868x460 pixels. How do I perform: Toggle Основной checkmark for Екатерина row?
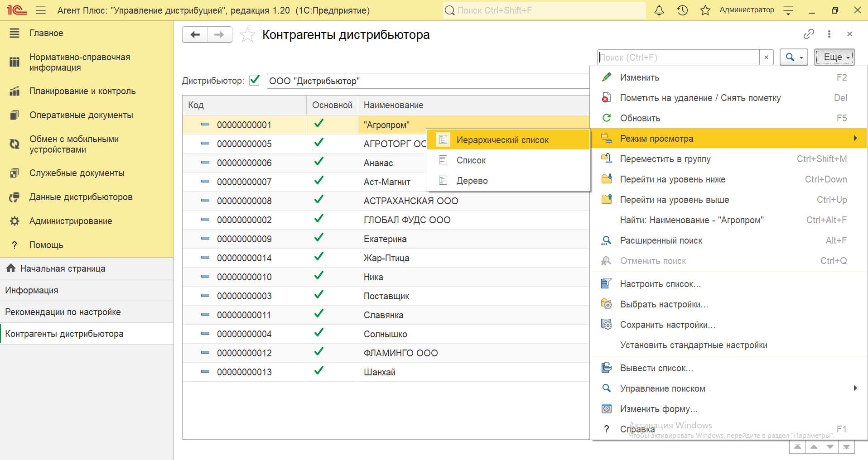[x=319, y=238]
